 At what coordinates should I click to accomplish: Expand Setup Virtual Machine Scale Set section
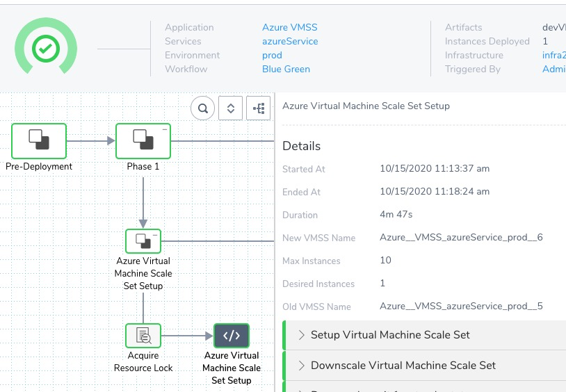[424, 335]
